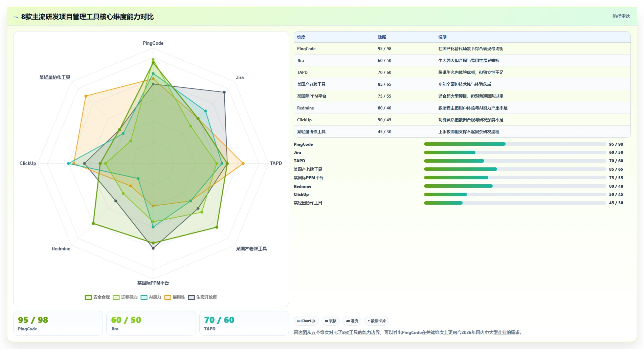Click the 某轻量协作工具 progress bar

click(x=515, y=203)
